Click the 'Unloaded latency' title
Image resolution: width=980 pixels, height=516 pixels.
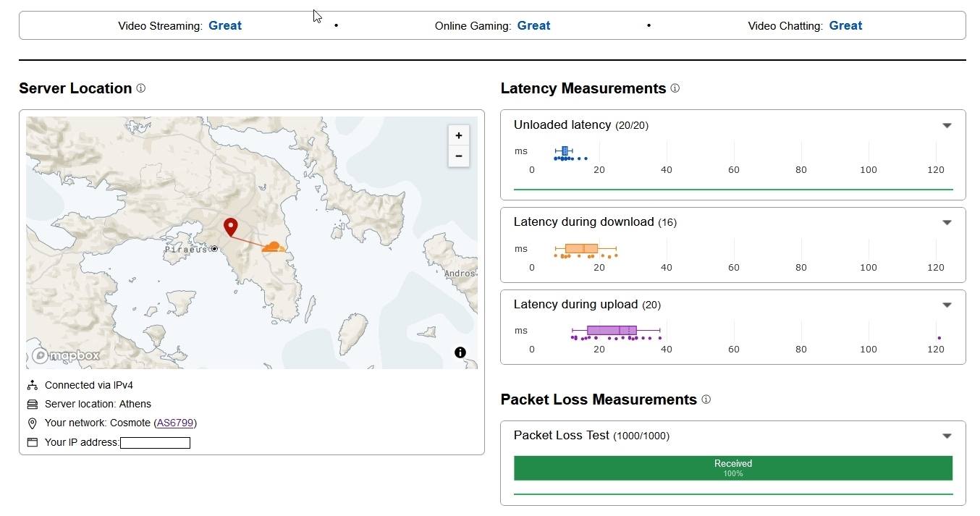tap(562, 124)
